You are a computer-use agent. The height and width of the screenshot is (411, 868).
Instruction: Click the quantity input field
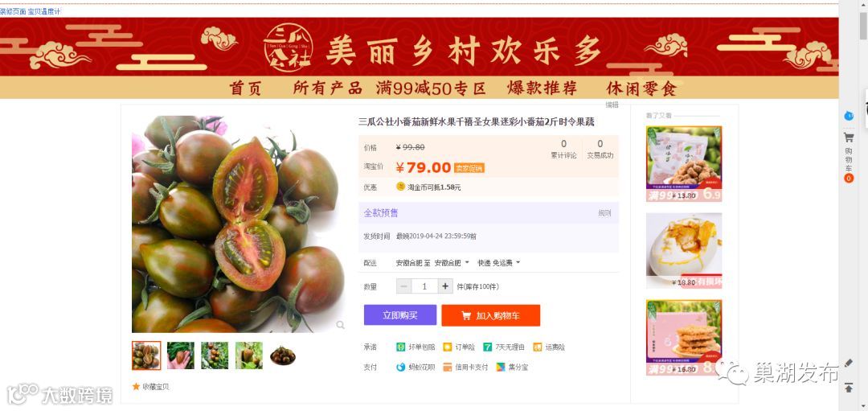pyautogui.click(x=424, y=286)
